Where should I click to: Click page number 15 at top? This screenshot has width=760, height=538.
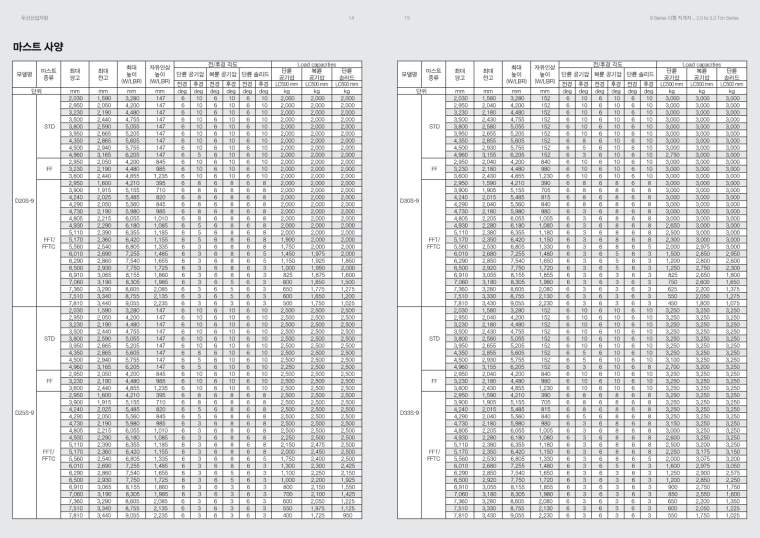pyautogui.click(x=407, y=17)
